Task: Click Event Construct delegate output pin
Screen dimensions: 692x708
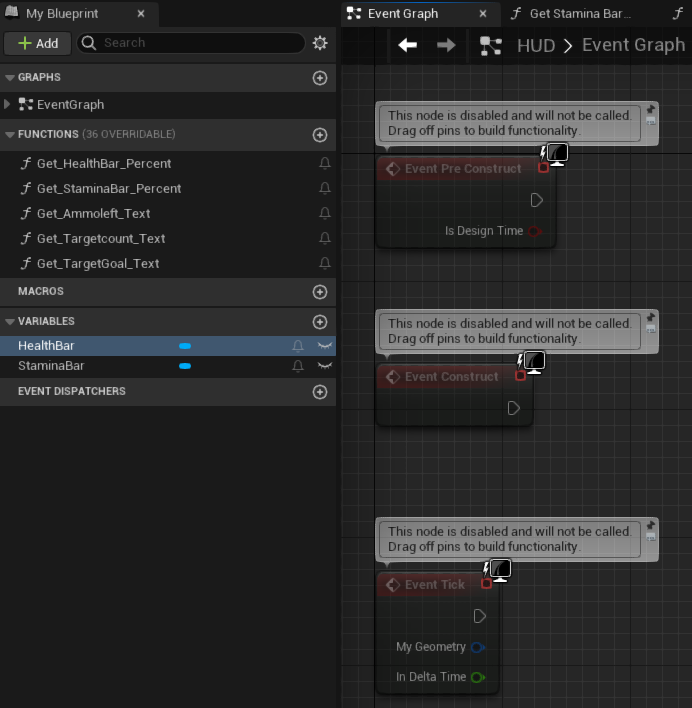Action: 520,376
